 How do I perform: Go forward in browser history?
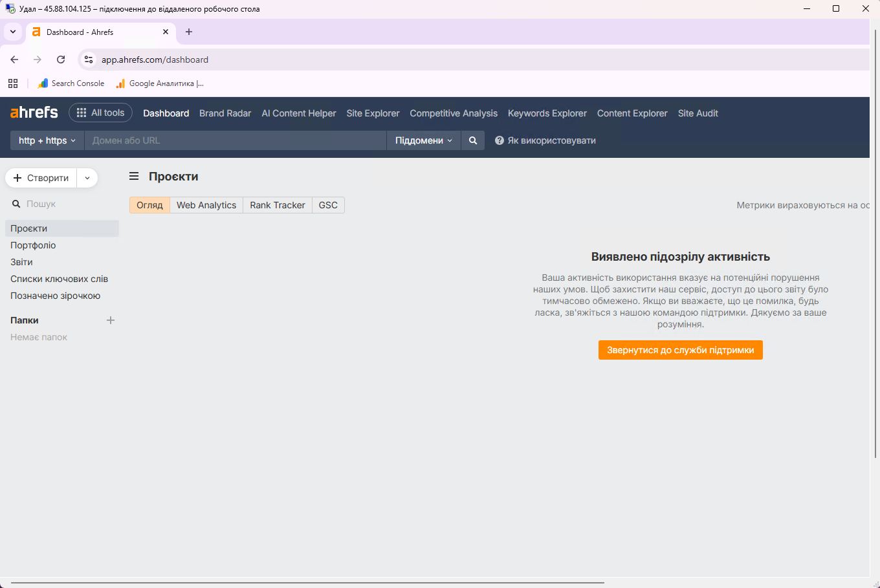click(x=38, y=60)
